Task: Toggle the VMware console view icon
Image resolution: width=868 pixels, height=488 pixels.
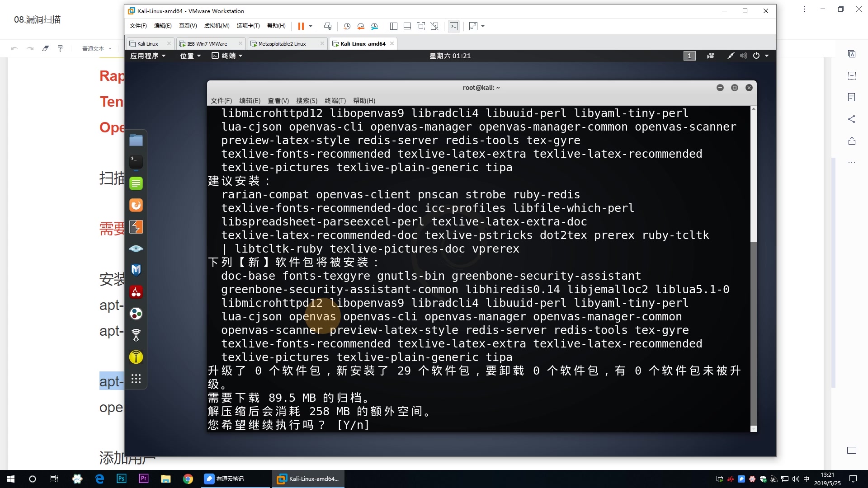Action: tap(454, 26)
